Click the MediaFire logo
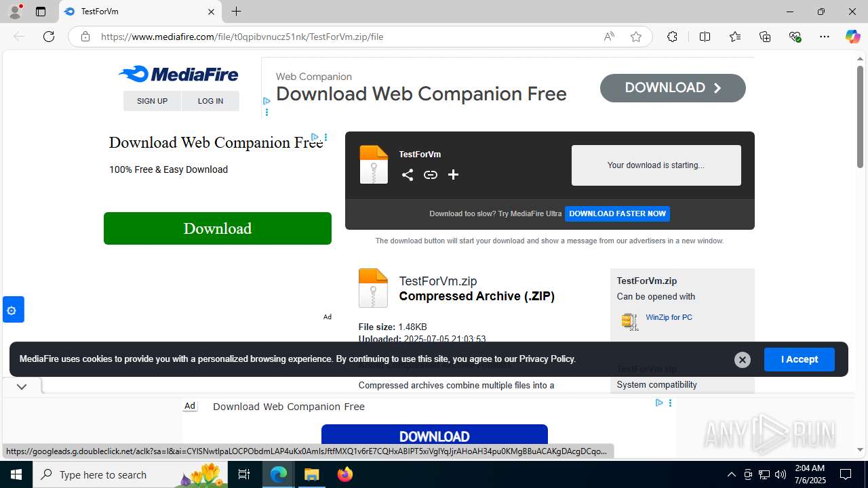The image size is (868, 488). pyautogui.click(x=178, y=74)
